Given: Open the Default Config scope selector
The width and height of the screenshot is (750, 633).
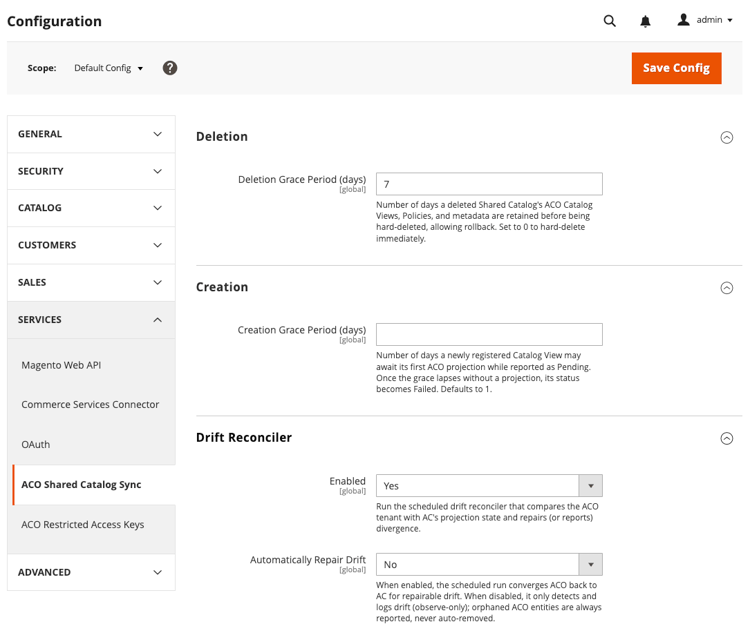Looking at the screenshot, I should coord(109,68).
